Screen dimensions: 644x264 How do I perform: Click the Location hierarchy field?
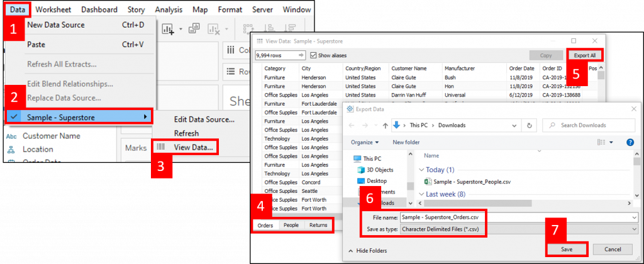38,150
